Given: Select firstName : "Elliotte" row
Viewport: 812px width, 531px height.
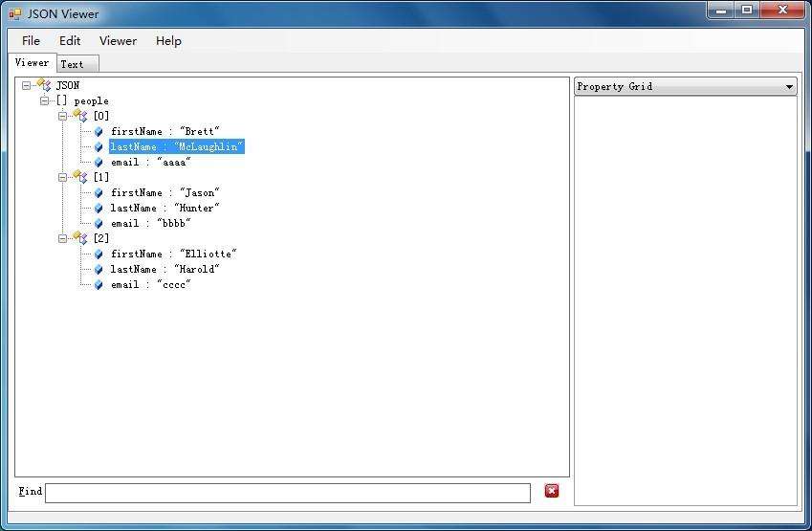Looking at the screenshot, I should (173, 254).
